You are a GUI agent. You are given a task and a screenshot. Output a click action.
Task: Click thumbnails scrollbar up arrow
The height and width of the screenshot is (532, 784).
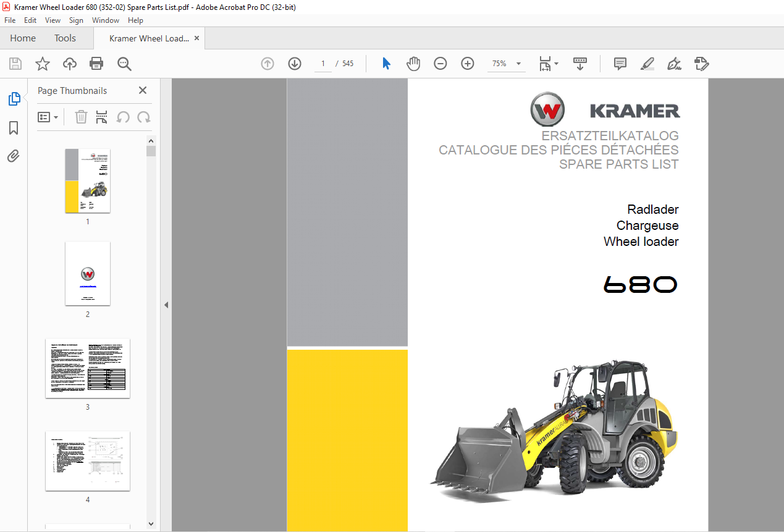pyautogui.click(x=151, y=140)
